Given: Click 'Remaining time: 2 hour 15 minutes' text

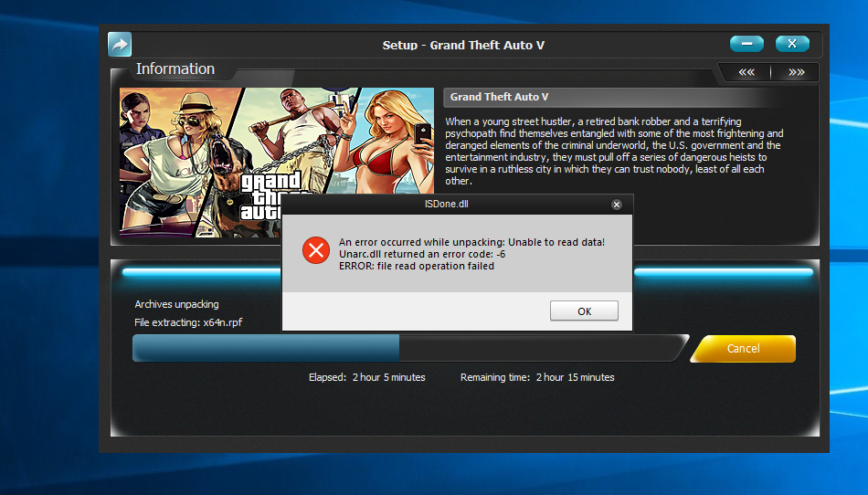Looking at the screenshot, I should (x=537, y=377).
